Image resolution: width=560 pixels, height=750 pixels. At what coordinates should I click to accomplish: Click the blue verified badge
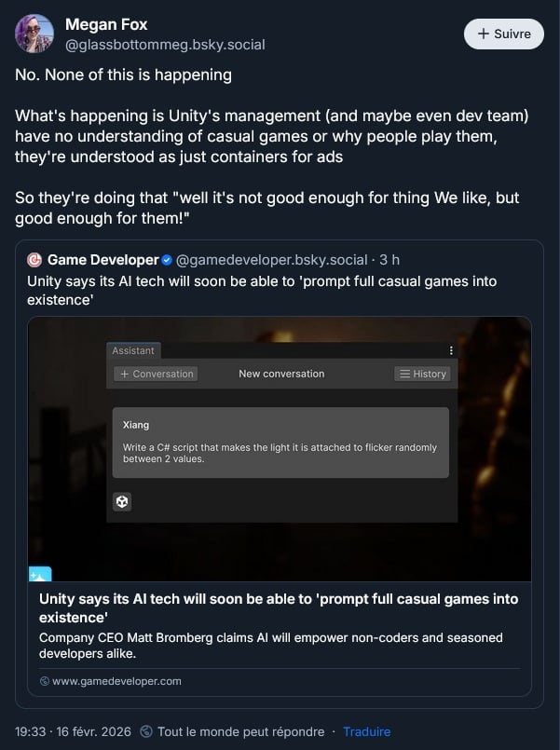pyautogui.click(x=167, y=260)
